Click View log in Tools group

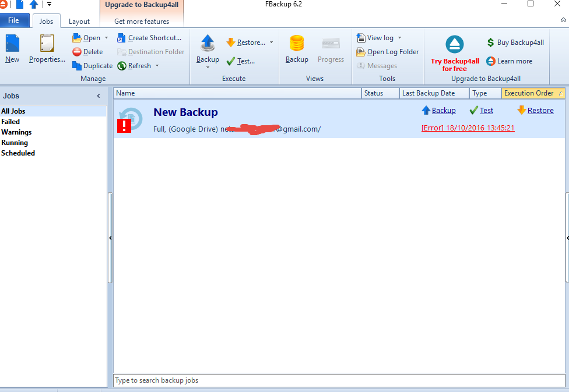(375, 38)
